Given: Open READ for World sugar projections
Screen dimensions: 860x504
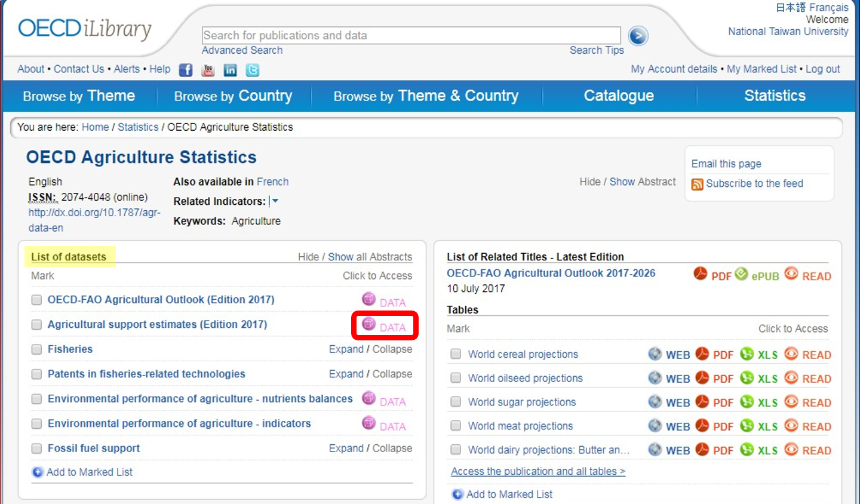Looking at the screenshot, I should click(x=808, y=402).
